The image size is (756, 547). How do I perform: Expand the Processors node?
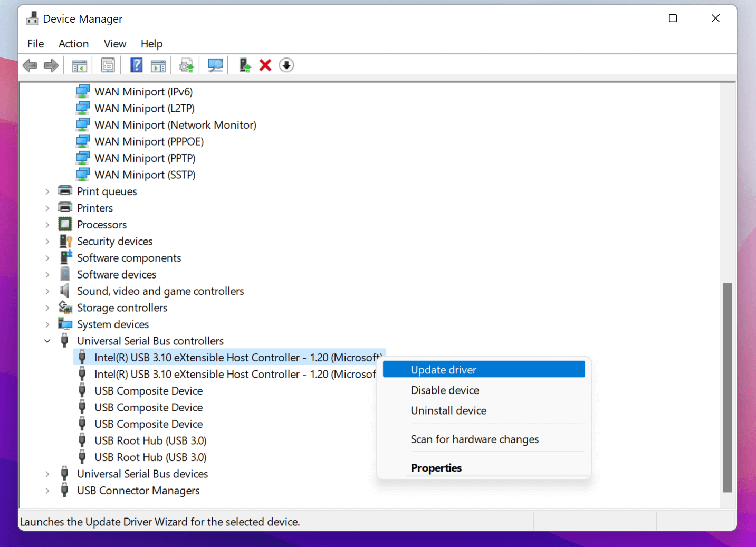point(47,225)
